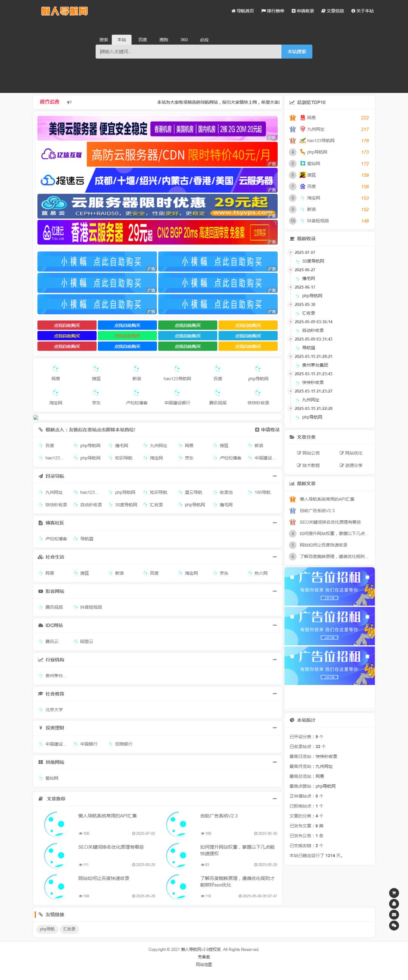Open the 快快秒收录 tile in the icon grid
408x980 pixels.
pos(258,397)
